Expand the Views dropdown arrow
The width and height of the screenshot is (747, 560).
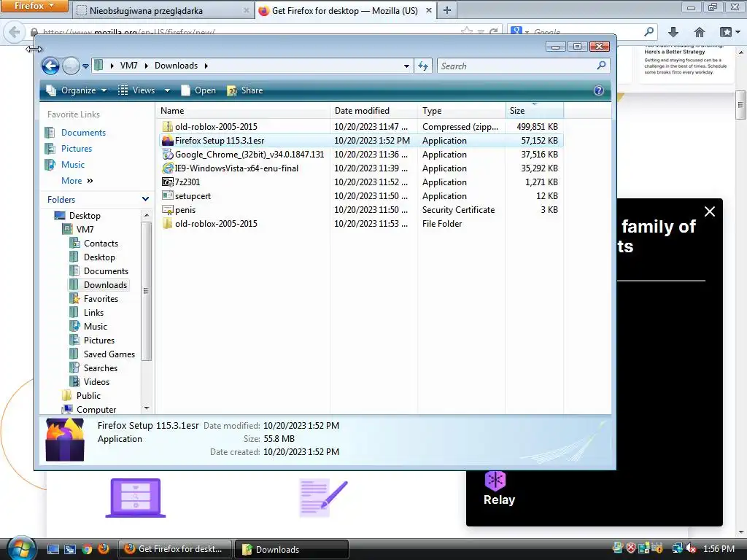167,90
